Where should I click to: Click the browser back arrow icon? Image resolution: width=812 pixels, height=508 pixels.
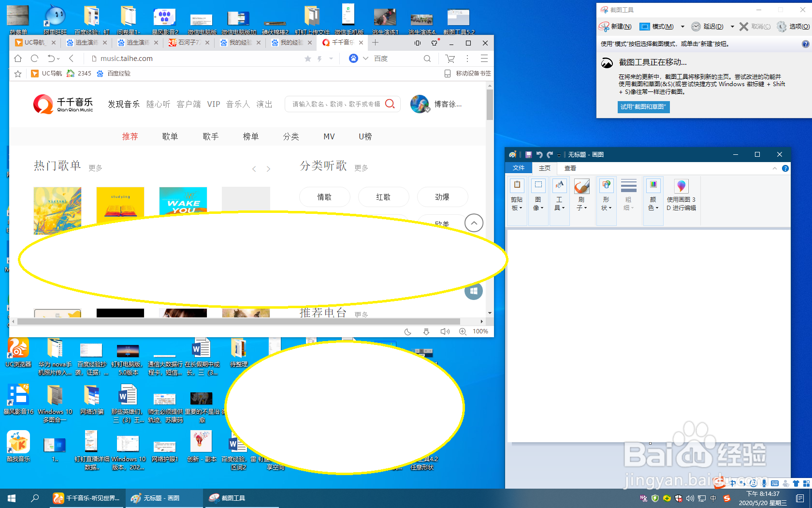coord(71,59)
